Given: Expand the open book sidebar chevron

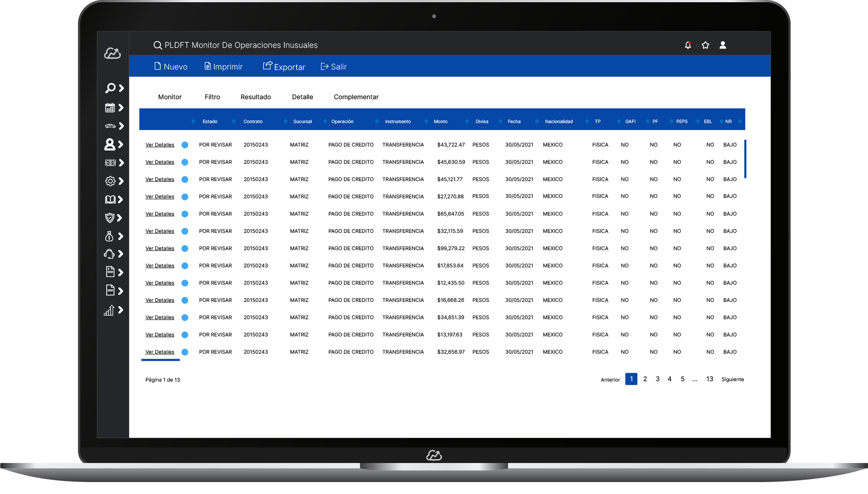Looking at the screenshot, I should [120, 200].
